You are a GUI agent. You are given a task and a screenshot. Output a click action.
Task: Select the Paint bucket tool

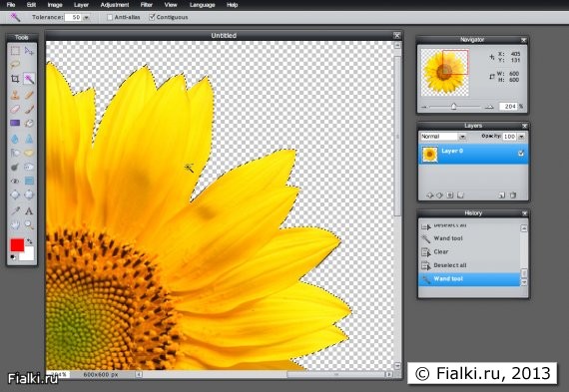click(x=29, y=123)
